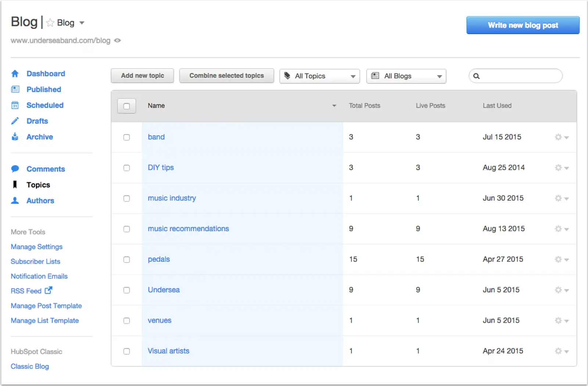Screen dimensions: 588x386
Task: Click the Dashboard home icon
Action: click(15, 74)
